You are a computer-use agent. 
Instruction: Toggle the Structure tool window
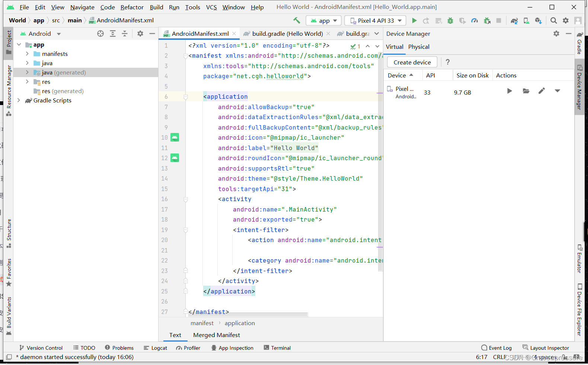[x=9, y=234]
